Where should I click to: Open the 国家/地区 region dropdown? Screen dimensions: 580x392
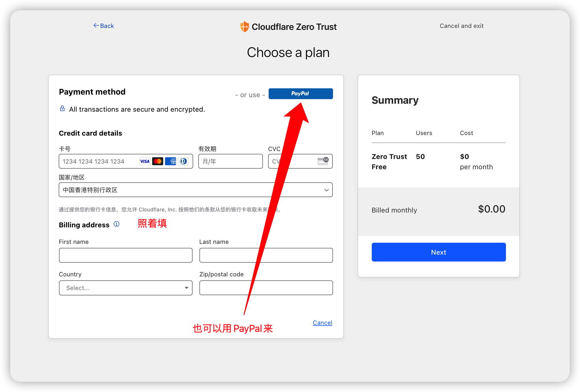click(195, 190)
